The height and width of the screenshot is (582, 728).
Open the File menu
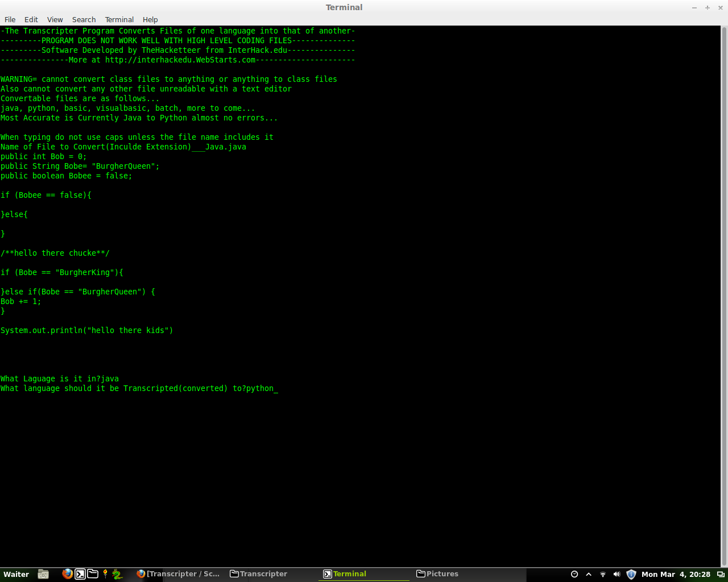[x=10, y=19]
